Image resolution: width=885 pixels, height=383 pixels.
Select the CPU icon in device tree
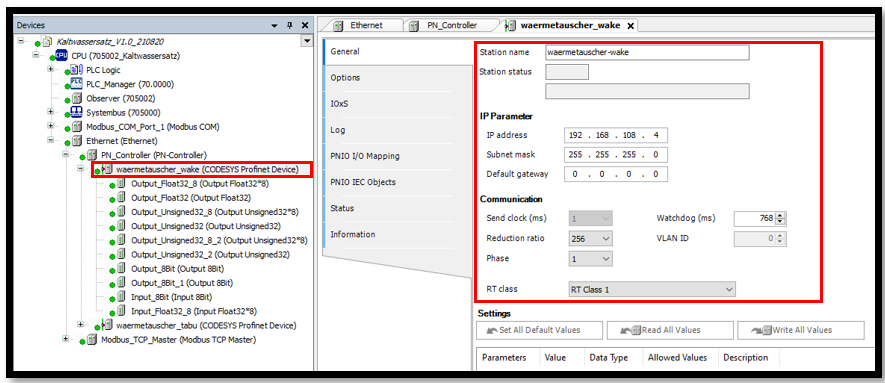pos(62,56)
